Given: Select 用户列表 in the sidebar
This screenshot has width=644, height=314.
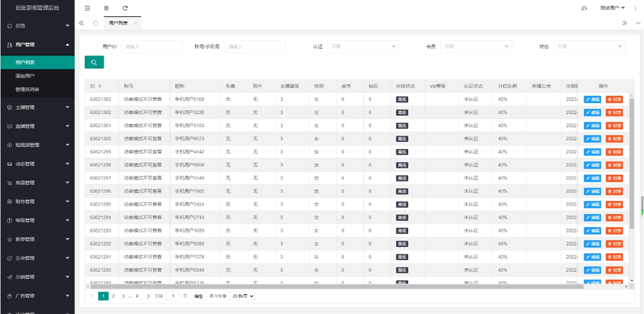Looking at the screenshot, I should pos(37,62).
